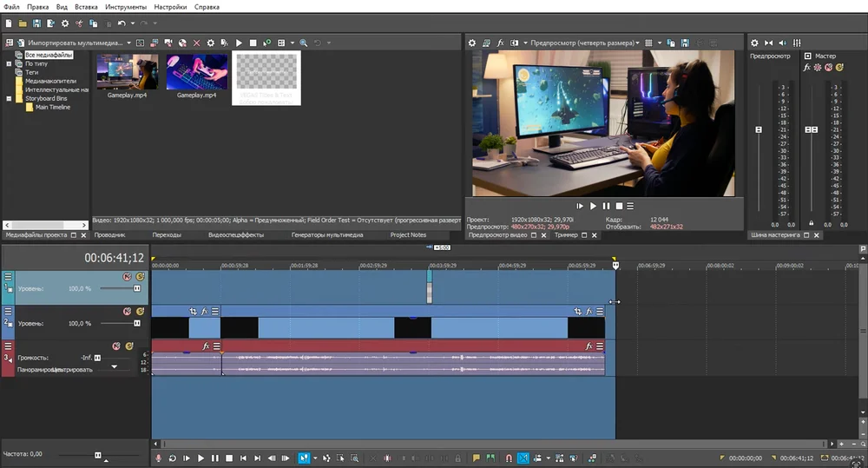868x468 pixels.
Task: Switch to the Видеоспецэффекты tab
Action: [x=235, y=234]
